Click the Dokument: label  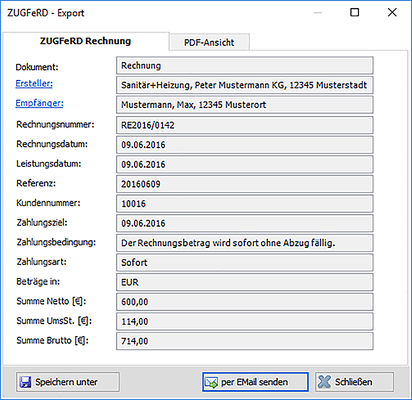[37, 67]
